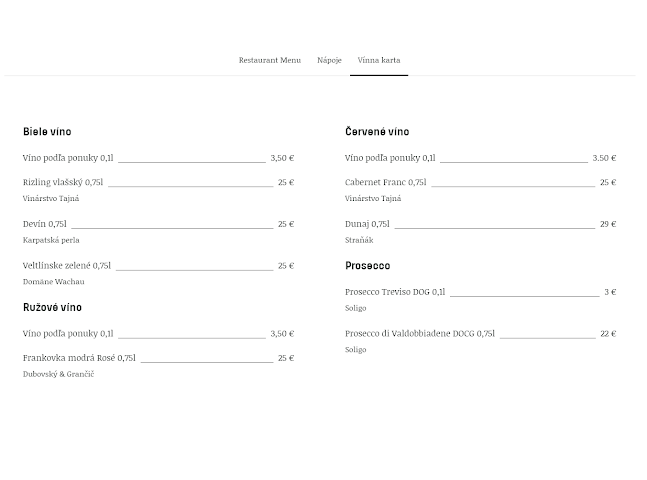This screenshot has height=480, width=647.
Task: Click the Domäne Wachau producer label
Action: (x=53, y=282)
